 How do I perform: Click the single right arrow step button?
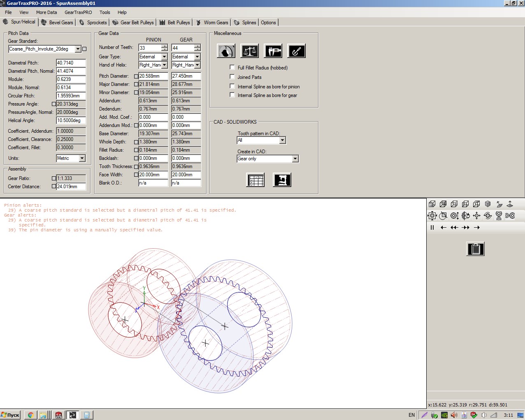[477, 227]
